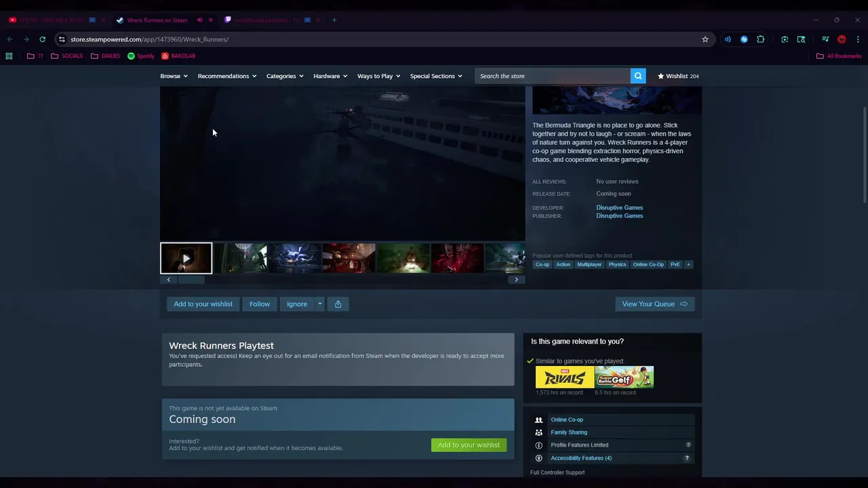Go back to previous browser page

coord(10,39)
